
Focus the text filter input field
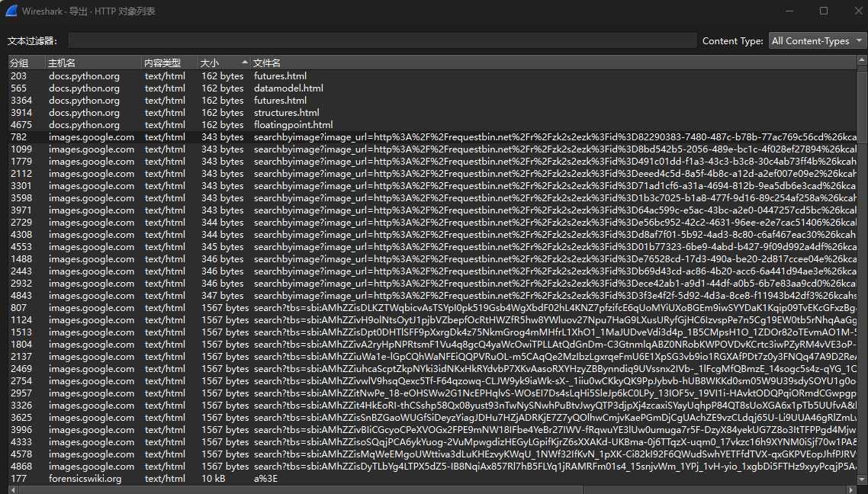pyautogui.click(x=382, y=40)
